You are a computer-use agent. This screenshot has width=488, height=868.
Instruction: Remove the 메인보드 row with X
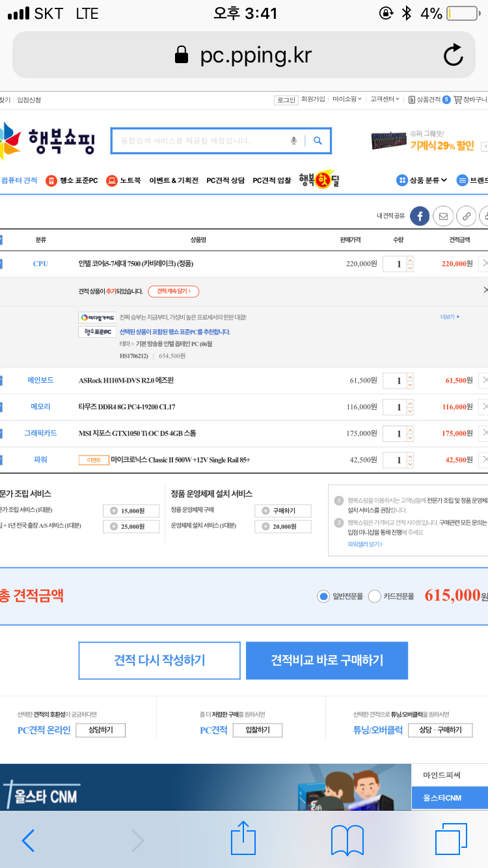[483, 380]
